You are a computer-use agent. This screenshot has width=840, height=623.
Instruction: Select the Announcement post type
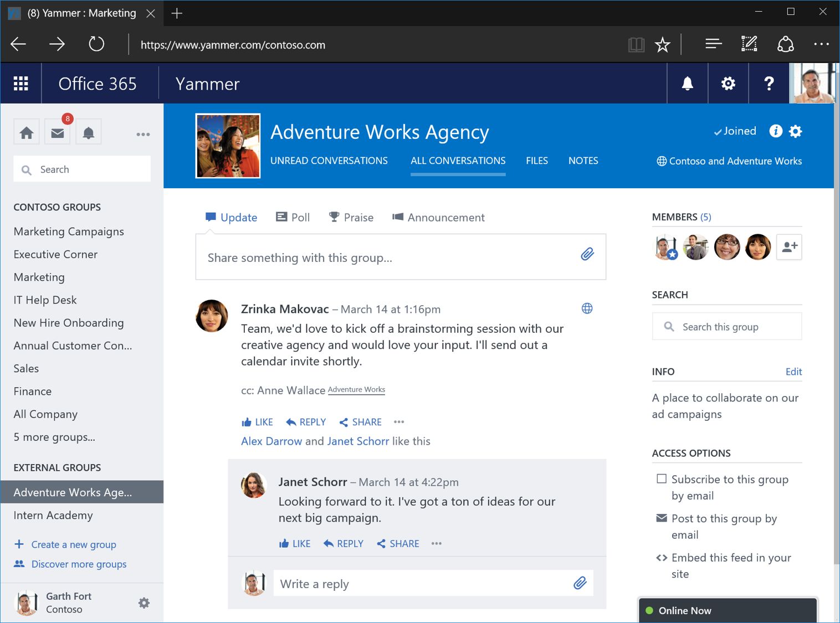point(438,217)
